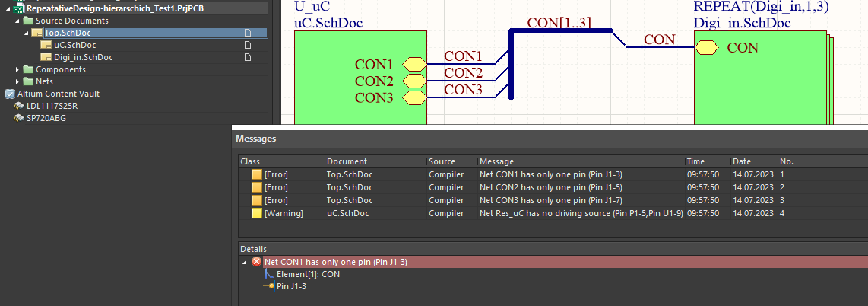Click Element[1]: CON in Details

pyautogui.click(x=308, y=274)
